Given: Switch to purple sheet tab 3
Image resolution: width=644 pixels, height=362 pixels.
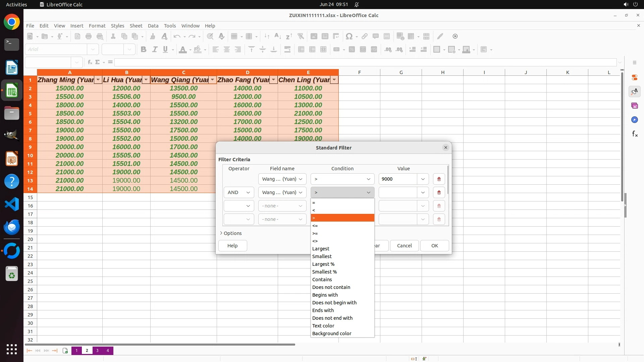Looking at the screenshot, I should 97,351.
